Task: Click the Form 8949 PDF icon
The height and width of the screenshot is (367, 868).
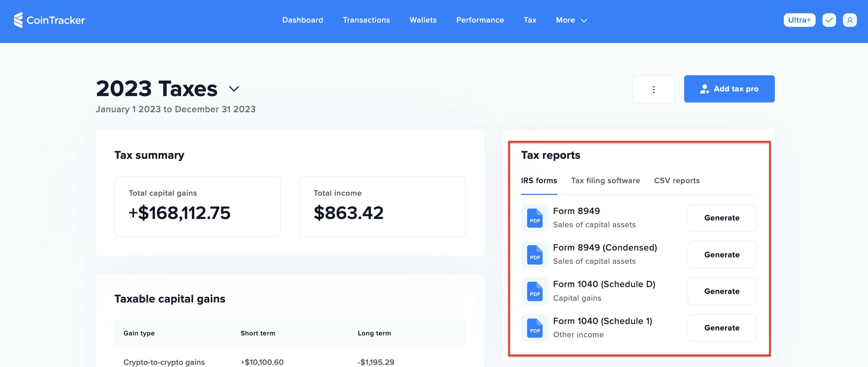Action: pyautogui.click(x=535, y=218)
